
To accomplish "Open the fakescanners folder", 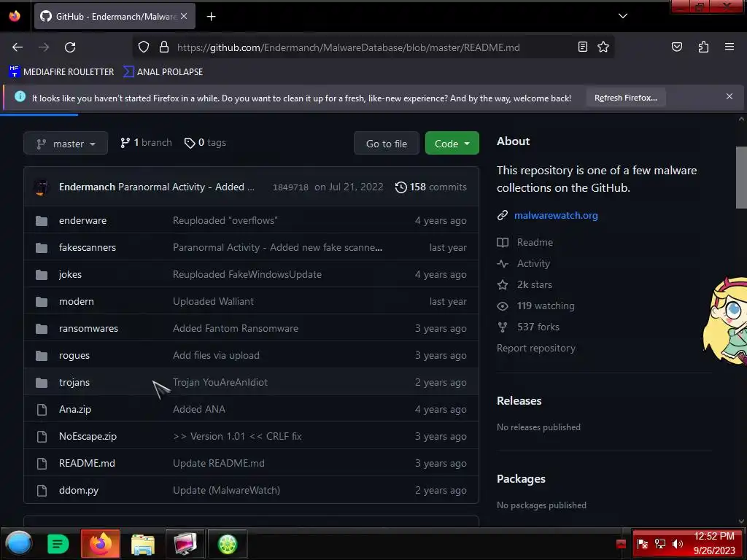I will tap(88, 247).
